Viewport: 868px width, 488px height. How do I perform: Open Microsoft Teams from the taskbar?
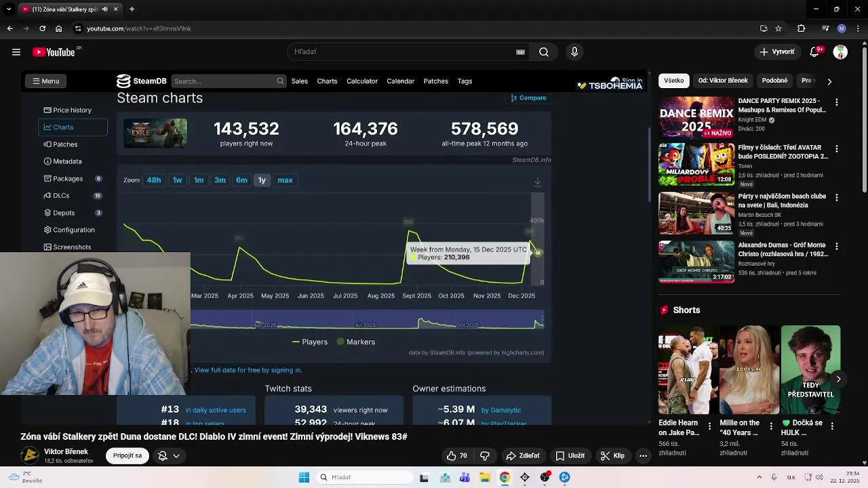coord(465,477)
